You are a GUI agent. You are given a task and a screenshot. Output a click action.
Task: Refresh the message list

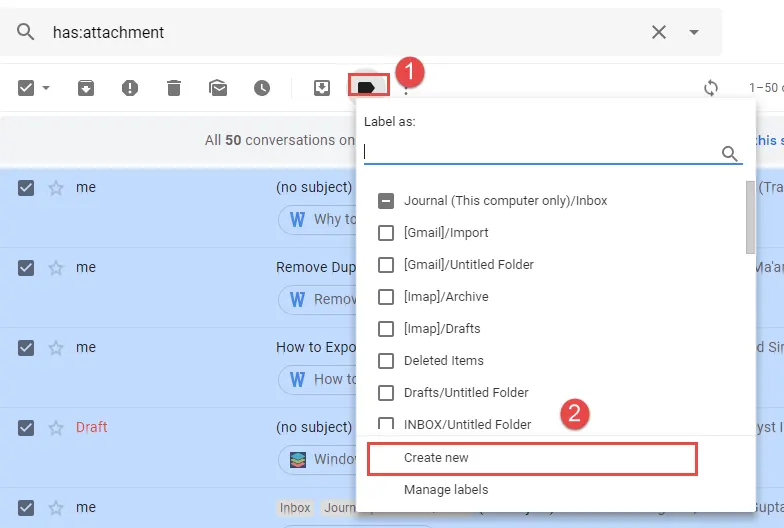click(x=710, y=88)
